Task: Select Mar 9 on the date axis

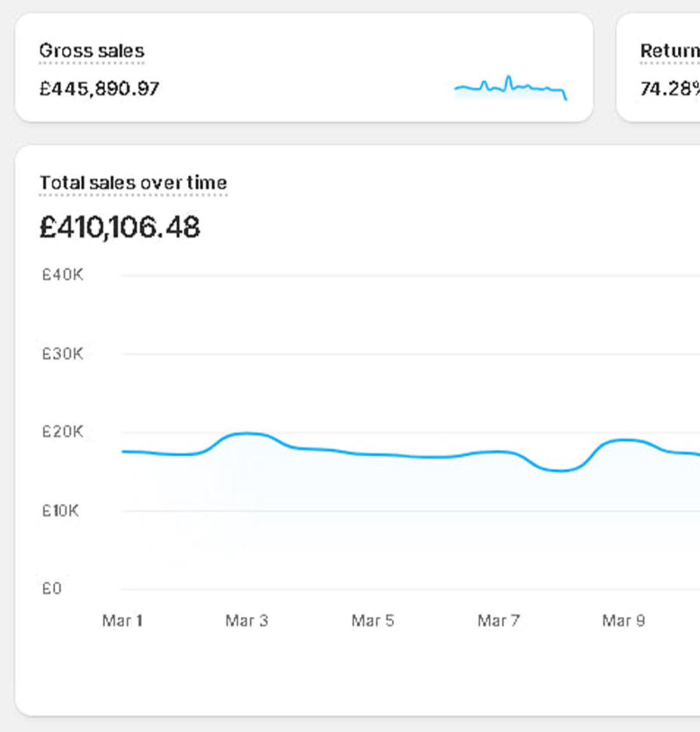Action: point(624,621)
